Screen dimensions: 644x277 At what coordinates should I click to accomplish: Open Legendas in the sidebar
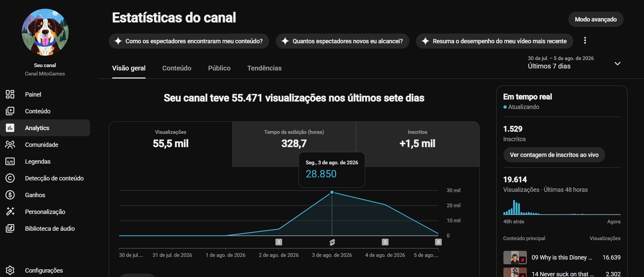45,161
